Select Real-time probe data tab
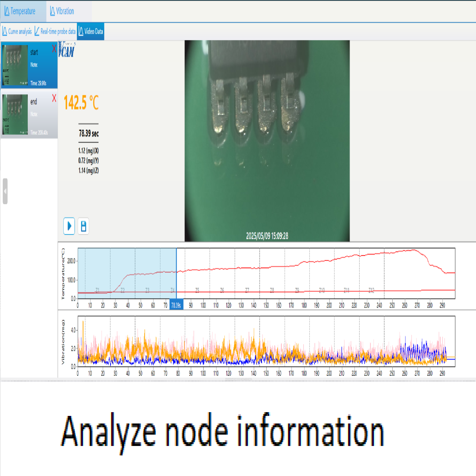 55,32
